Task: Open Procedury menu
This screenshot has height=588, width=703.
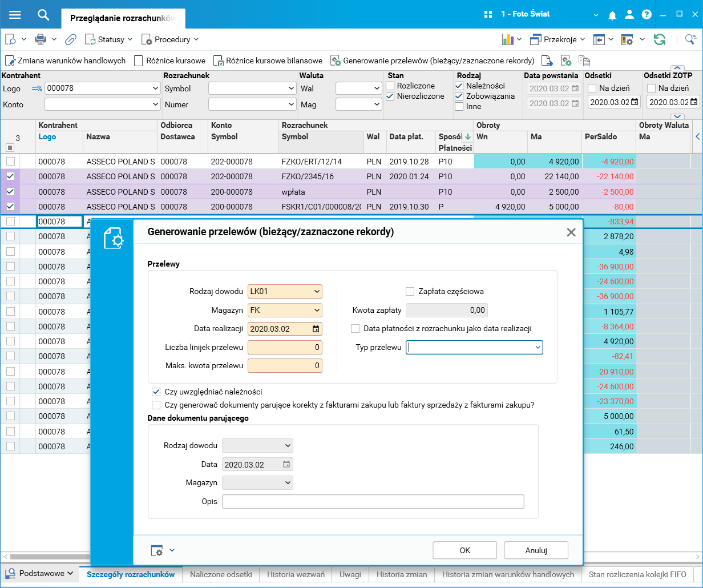Action: [x=170, y=39]
